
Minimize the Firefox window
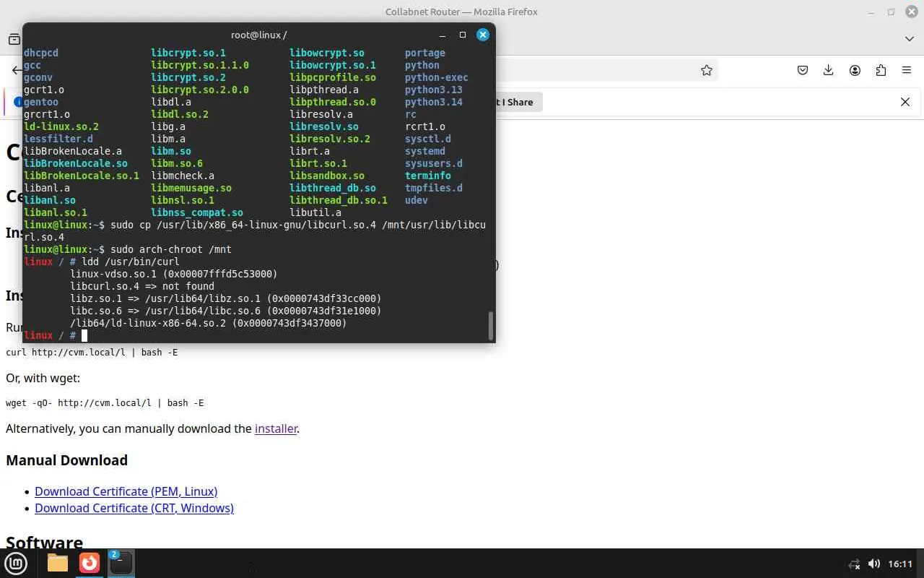tap(873, 12)
